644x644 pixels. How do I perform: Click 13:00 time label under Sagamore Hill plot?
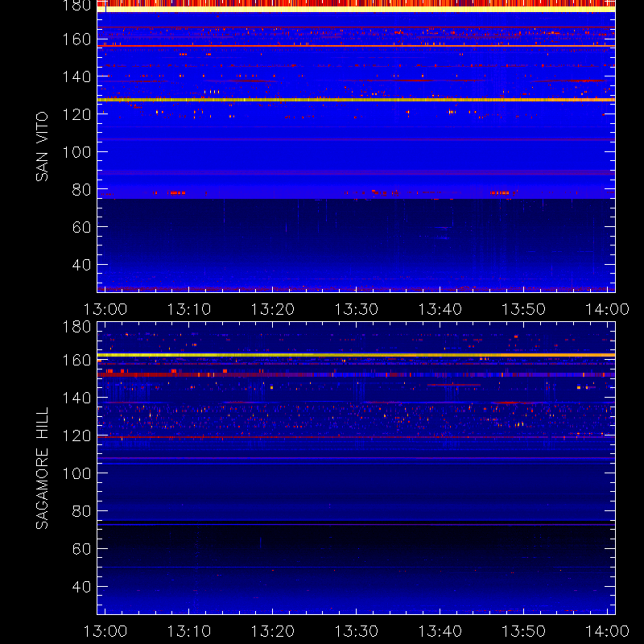coord(105,631)
